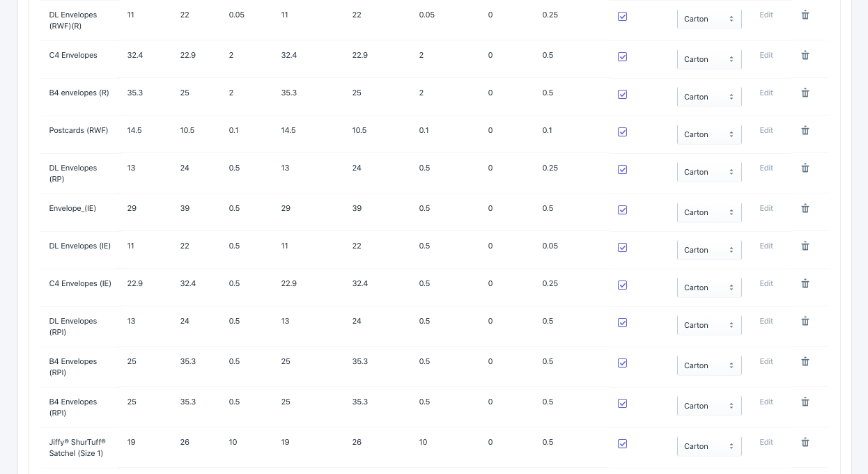Toggle checkbox for Jiffy ShurTuff Satchel row
This screenshot has height=474, width=868.
623,444
